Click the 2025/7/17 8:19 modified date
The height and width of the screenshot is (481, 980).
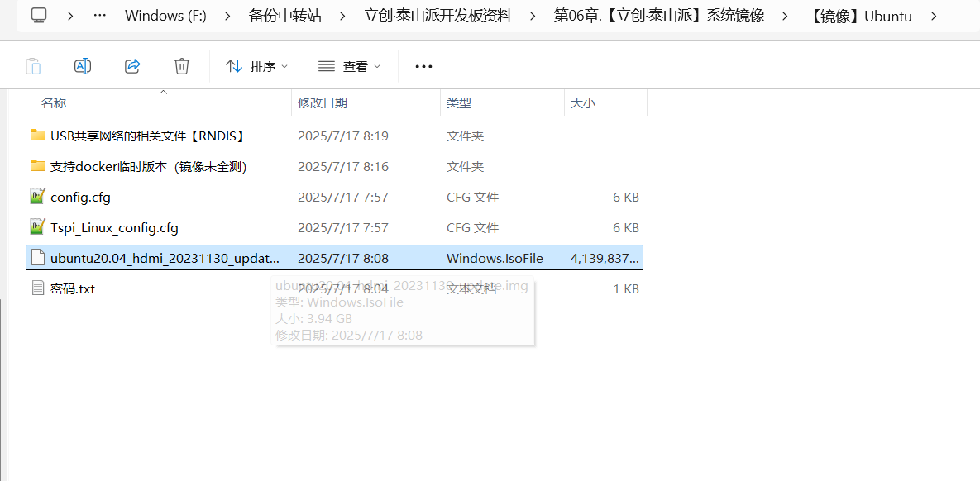(343, 136)
